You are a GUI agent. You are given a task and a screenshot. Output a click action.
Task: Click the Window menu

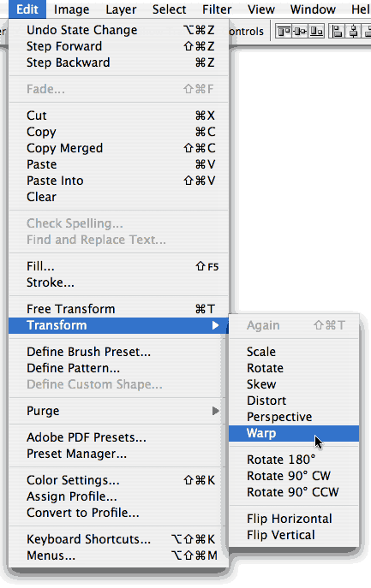coord(313,9)
